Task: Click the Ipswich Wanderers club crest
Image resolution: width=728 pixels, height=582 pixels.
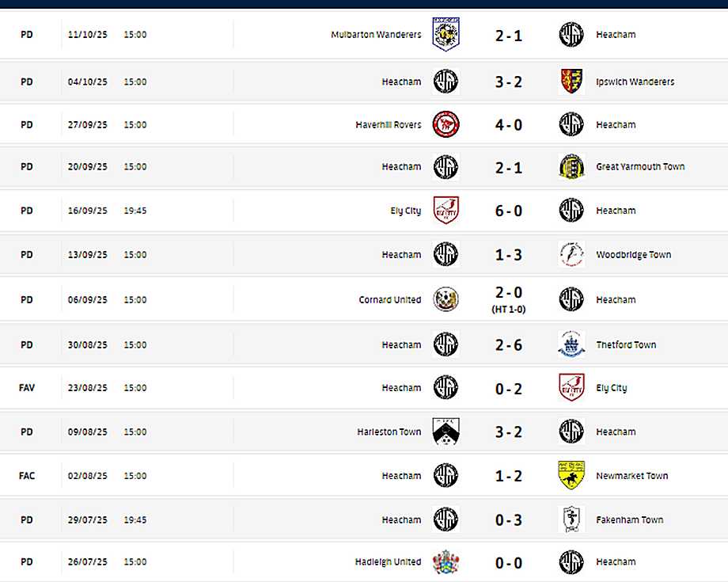Action: click(571, 82)
